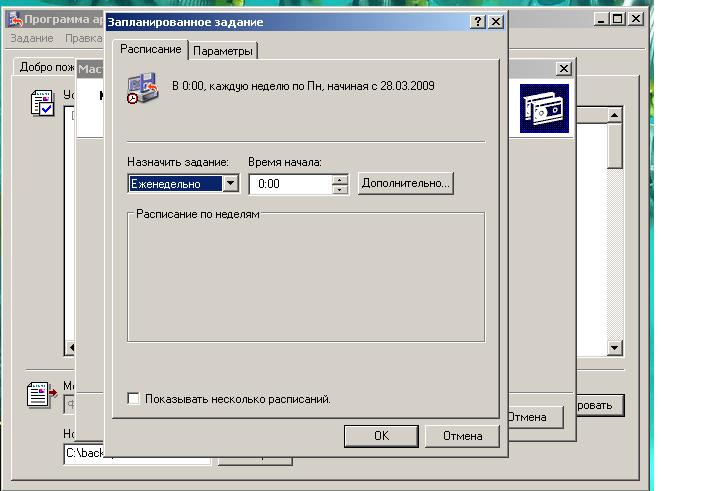This screenshot has width=720, height=491.
Task: Close the Запланированное задание dialog
Action: (496, 22)
